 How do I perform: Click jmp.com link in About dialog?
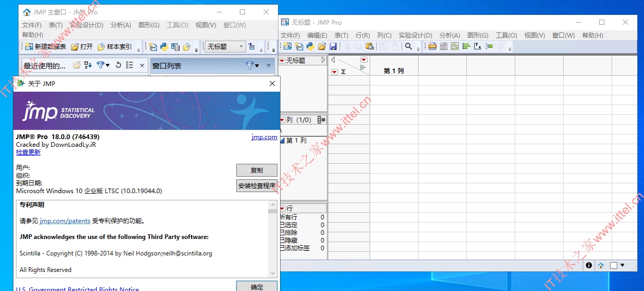tap(264, 137)
